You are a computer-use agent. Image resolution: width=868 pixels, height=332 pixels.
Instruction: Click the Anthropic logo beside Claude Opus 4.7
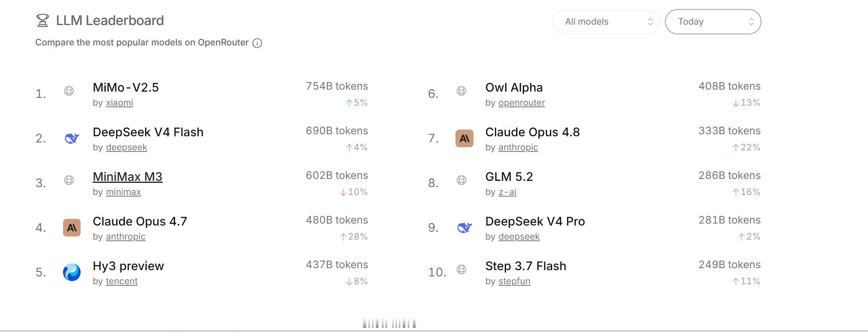pyautogui.click(x=72, y=227)
